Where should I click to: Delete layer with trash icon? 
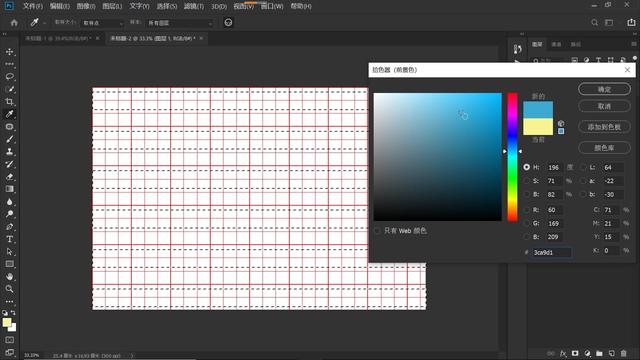point(624,353)
